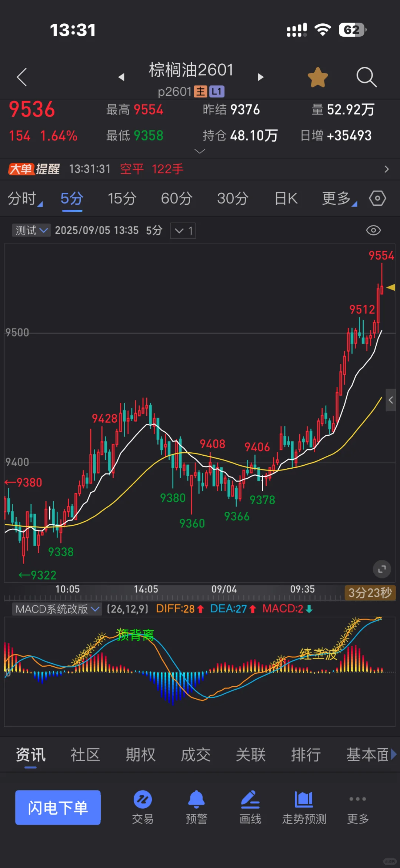Open the 排行 tab
The image size is (400, 868).
[306, 755]
